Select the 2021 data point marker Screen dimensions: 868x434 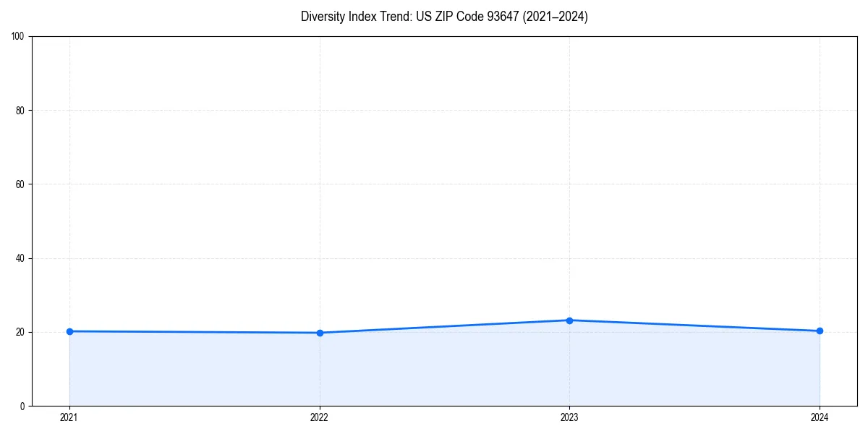click(69, 331)
